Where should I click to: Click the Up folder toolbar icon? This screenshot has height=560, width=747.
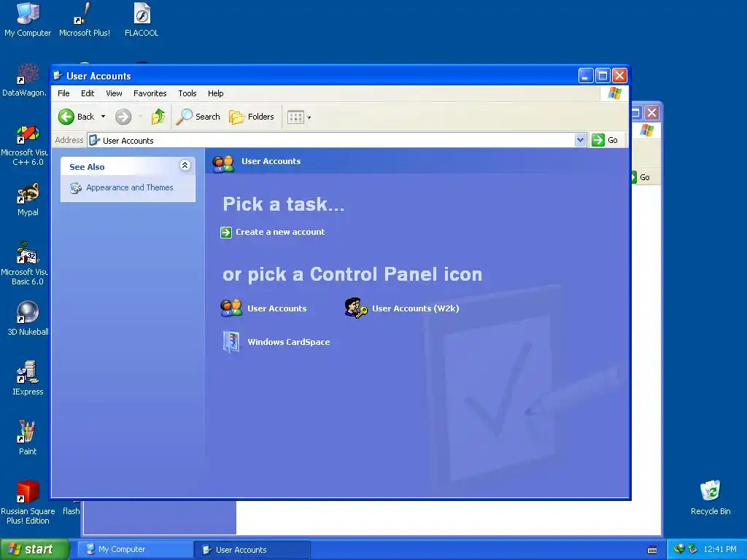click(158, 117)
